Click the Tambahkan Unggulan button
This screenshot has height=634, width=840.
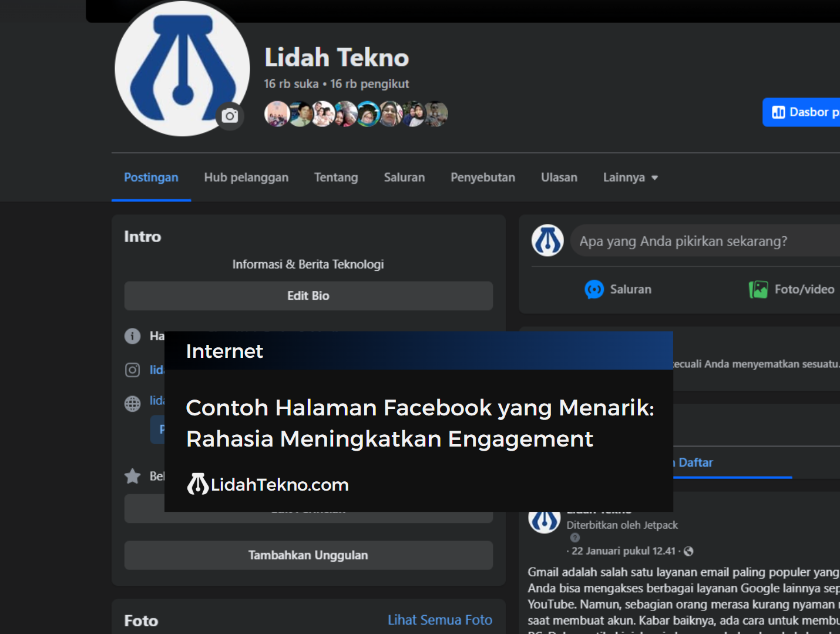click(308, 555)
